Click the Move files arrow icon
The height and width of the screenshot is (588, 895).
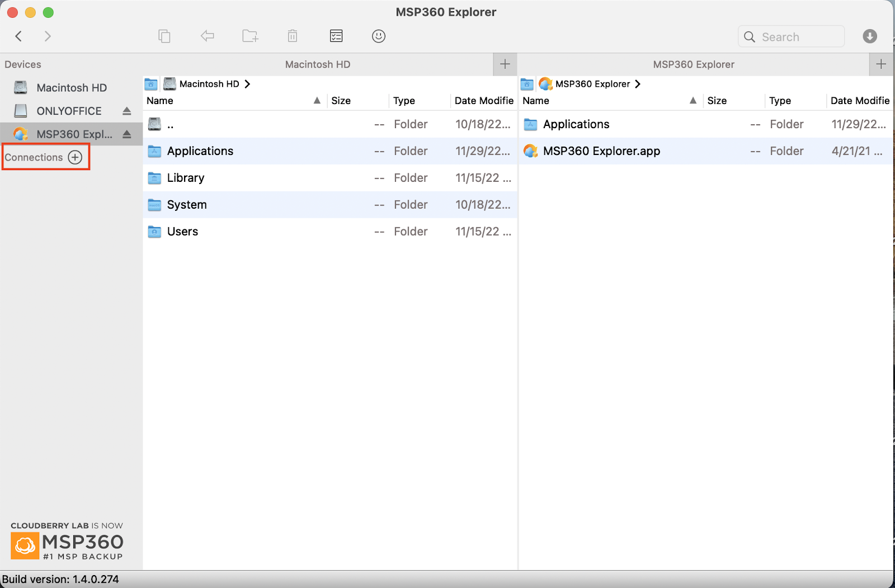pos(208,36)
